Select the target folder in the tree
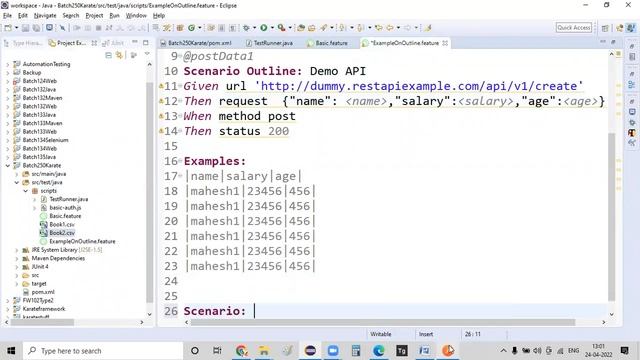 pos(39,284)
